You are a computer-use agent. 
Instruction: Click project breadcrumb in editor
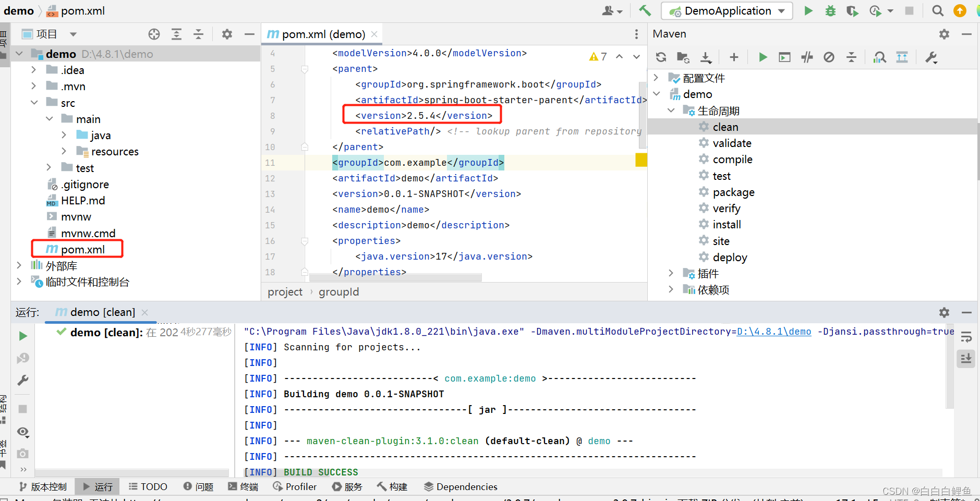pyautogui.click(x=285, y=292)
